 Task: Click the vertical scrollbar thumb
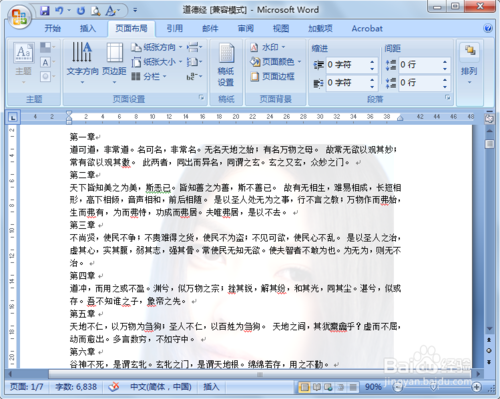tap(489, 144)
